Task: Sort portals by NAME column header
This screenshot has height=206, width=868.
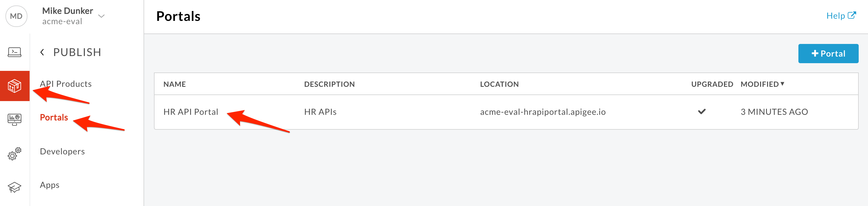Action: point(175,84)
